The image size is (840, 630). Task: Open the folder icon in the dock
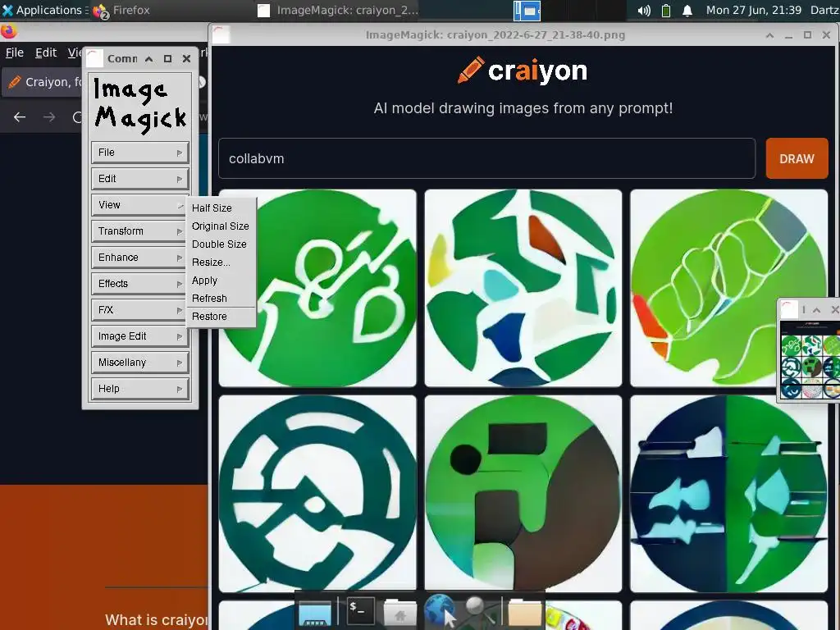524,612
